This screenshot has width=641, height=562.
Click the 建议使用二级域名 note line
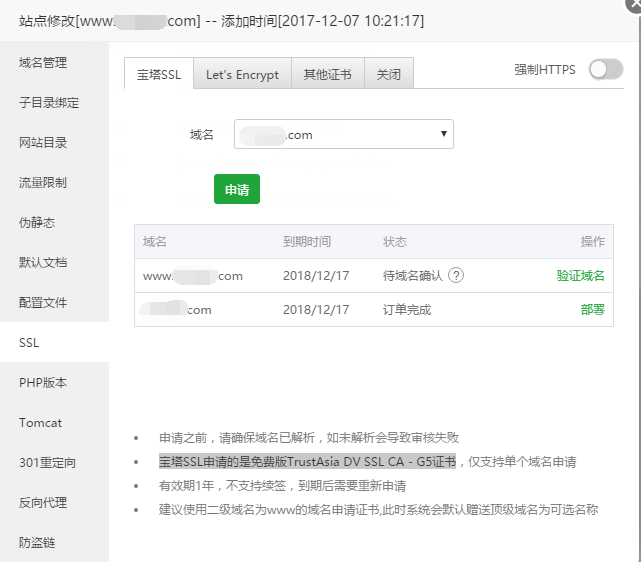(x=378, y=510)
